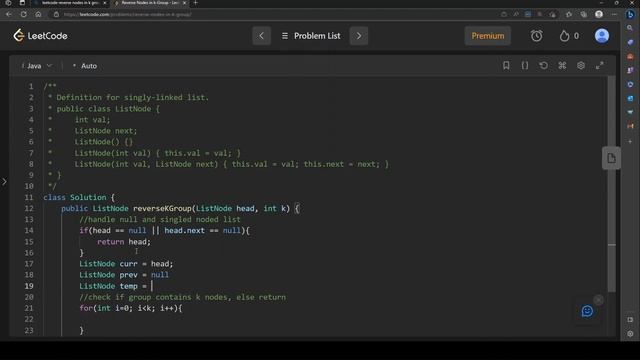The width and height of the screenshot is (640, 360).
Task: Click the for loop on line 21
Action: point(131,308)
